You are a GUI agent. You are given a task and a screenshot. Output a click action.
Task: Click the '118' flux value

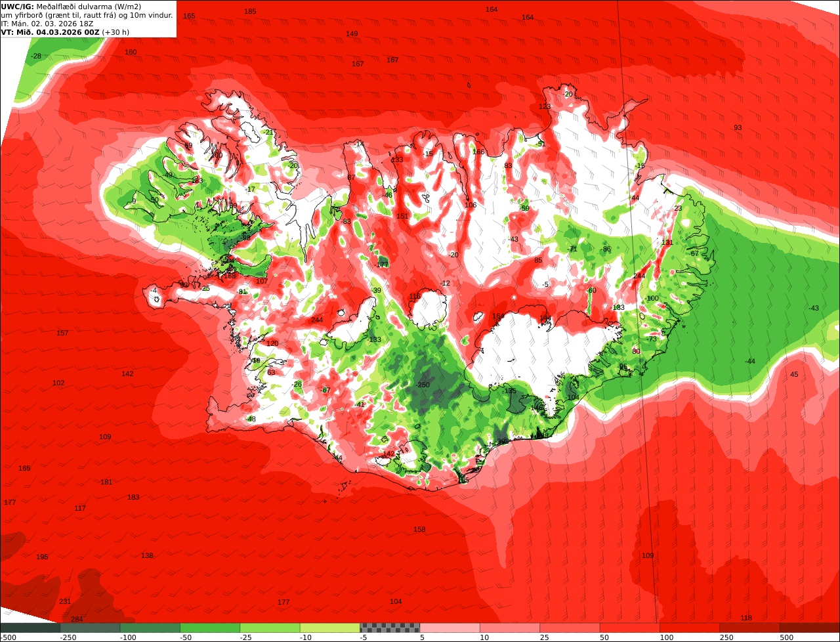click(746, 618)
